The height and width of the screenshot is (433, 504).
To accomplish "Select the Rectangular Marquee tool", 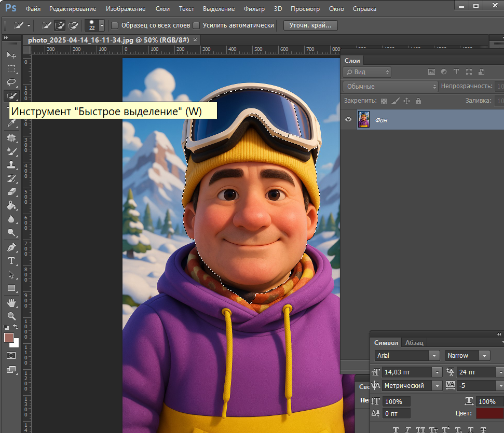I will click(11, 69).
